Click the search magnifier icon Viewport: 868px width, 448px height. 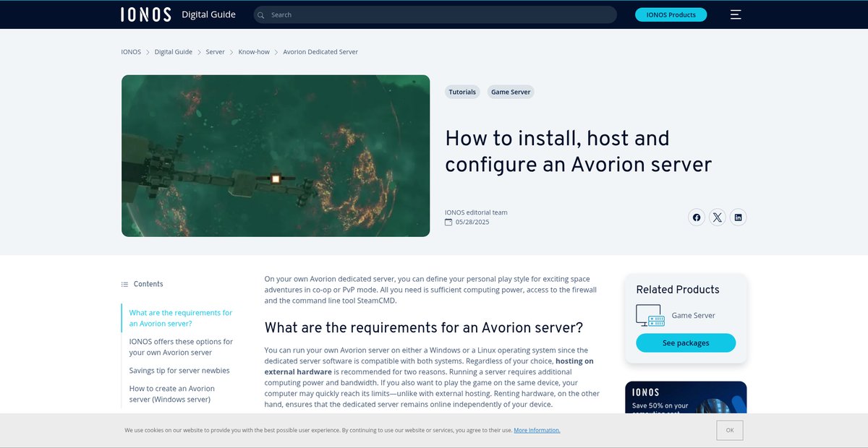(x=261, y=14)
